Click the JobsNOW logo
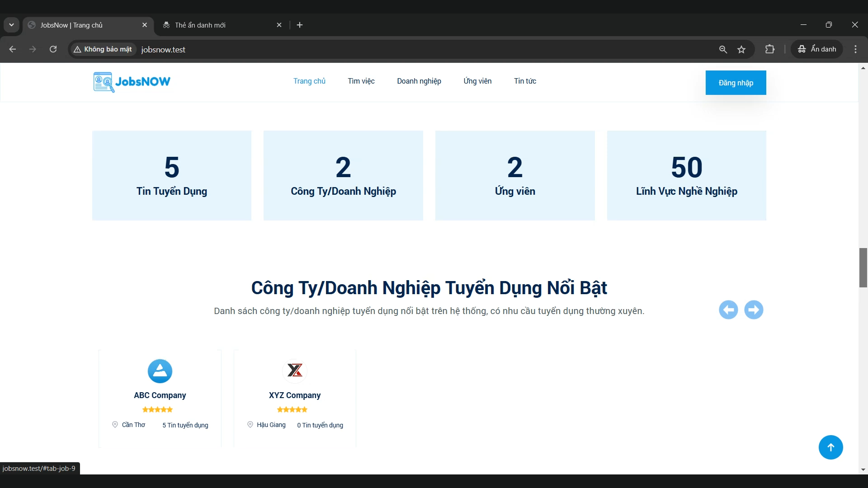The height and width of the screenshot is (488, 868). (x=132, y=82)
